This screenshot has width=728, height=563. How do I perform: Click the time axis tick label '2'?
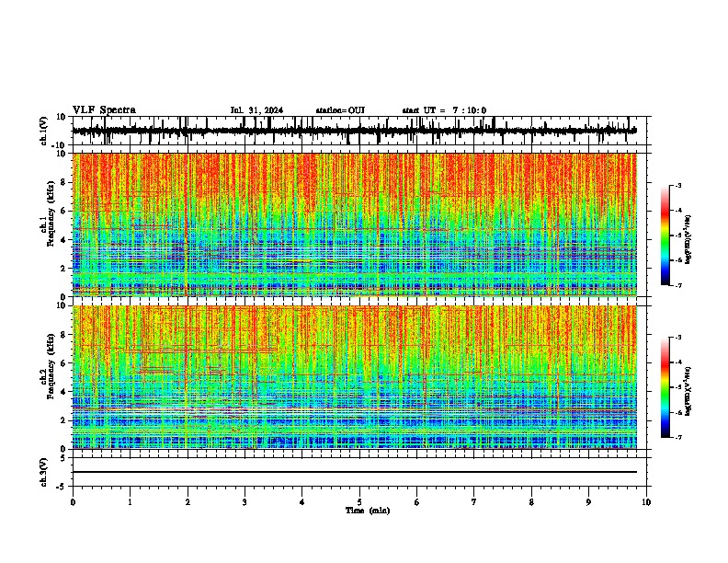click(x=188, y=502)
